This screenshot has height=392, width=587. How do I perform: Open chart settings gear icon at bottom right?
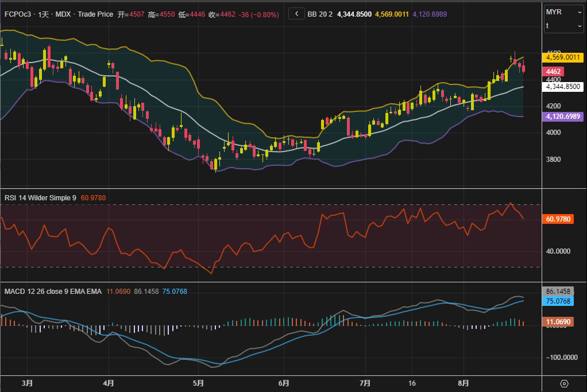[x=564, y=384]
